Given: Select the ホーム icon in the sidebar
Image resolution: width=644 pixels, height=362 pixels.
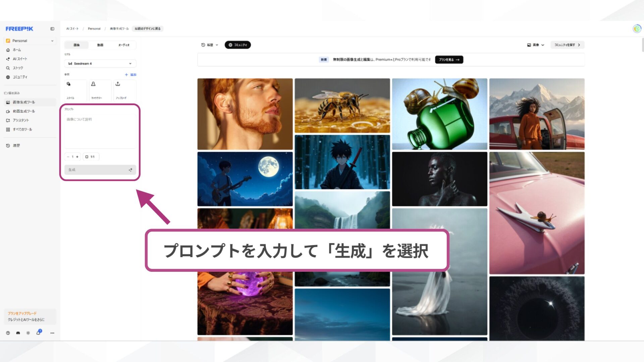Looking at the screenshot, I should (x=7, y=50).
